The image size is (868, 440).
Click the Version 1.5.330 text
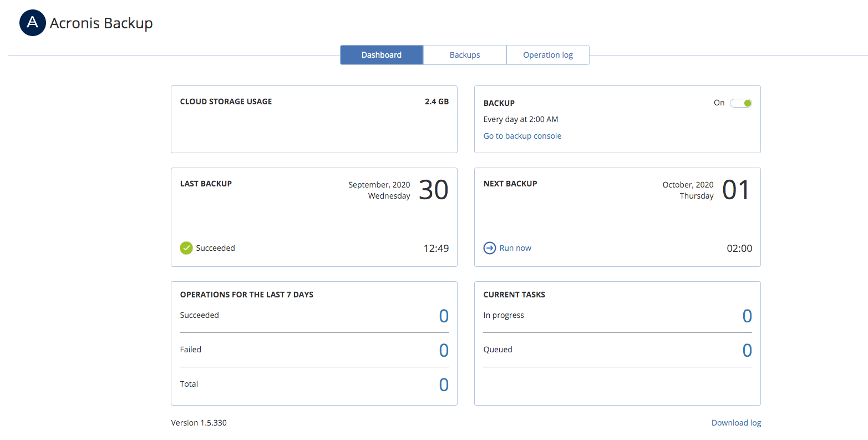199,423
